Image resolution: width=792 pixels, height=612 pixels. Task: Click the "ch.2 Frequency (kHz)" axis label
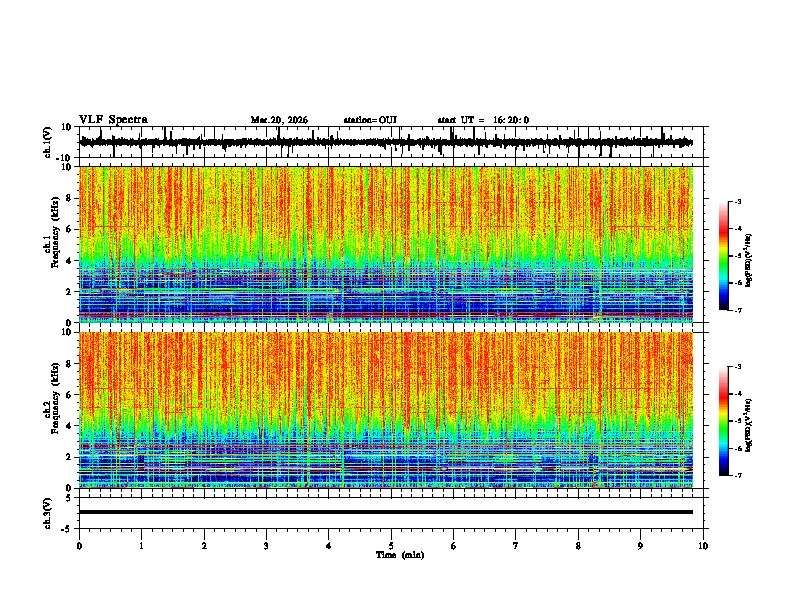50,398
